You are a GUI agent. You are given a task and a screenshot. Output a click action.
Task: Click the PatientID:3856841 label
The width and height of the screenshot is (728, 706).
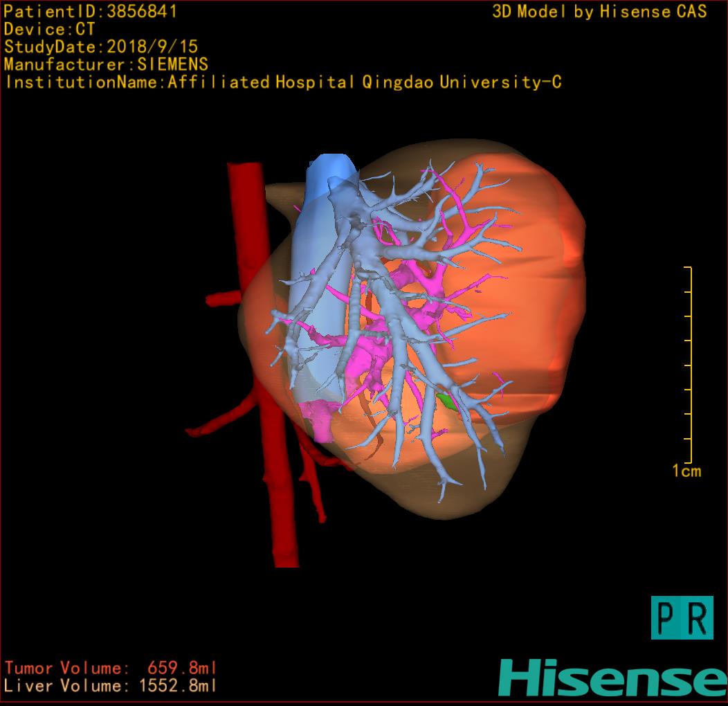click(x=91, y=12)
